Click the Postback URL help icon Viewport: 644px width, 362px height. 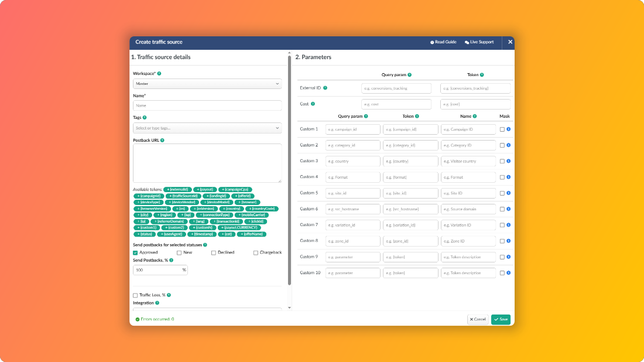162,141
